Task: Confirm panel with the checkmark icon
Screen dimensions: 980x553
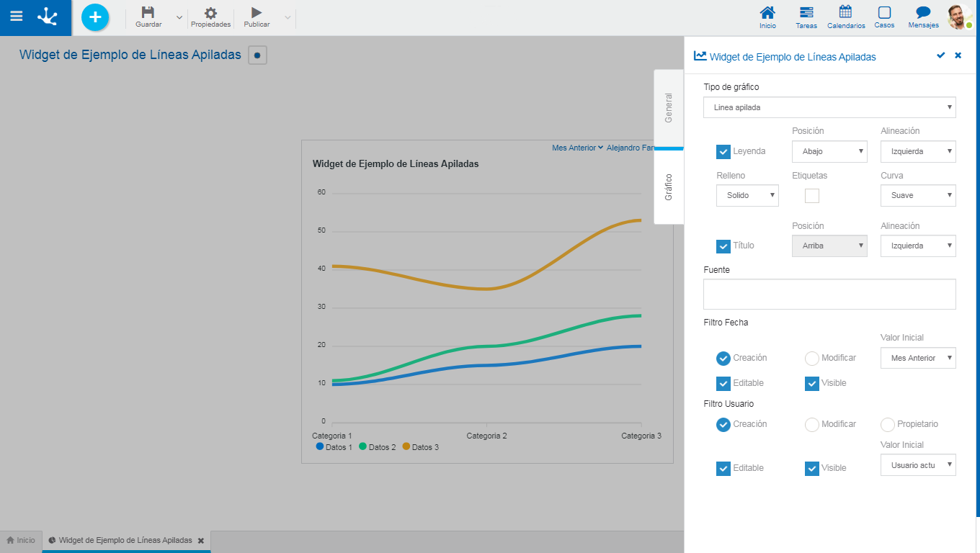Action: pyautogui.click(x=940, y=55)
